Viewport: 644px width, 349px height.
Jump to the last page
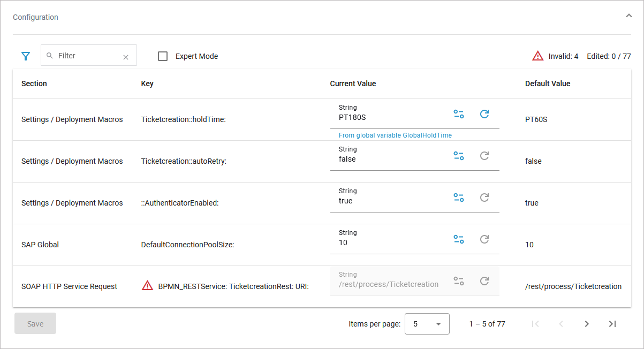[612, 324]
